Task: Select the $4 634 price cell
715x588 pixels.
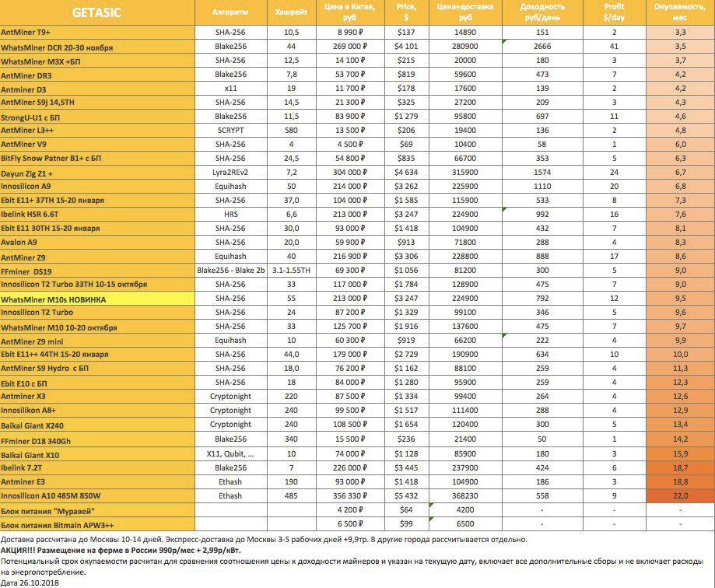Action: pos(406,173)
